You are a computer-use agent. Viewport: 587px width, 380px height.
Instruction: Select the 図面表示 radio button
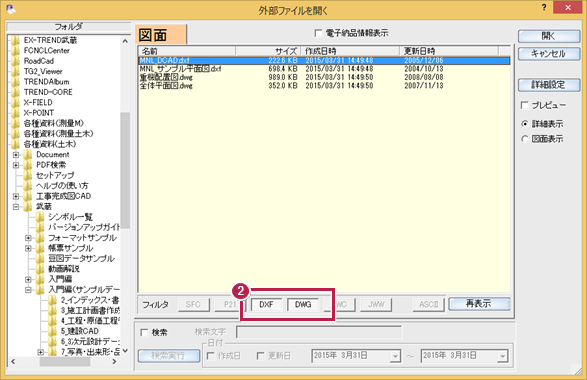pyautogui.click(x=525, y=139)
